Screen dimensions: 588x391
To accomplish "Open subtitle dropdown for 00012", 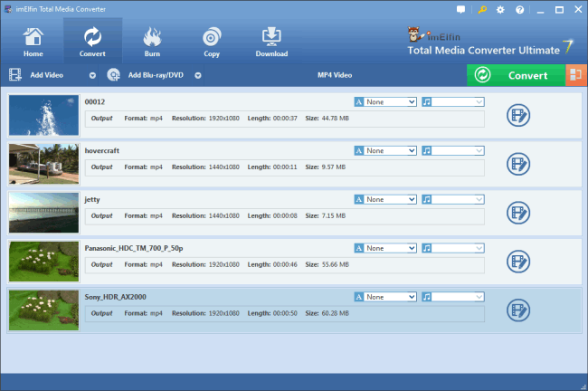I will click(x=385, y=101).
